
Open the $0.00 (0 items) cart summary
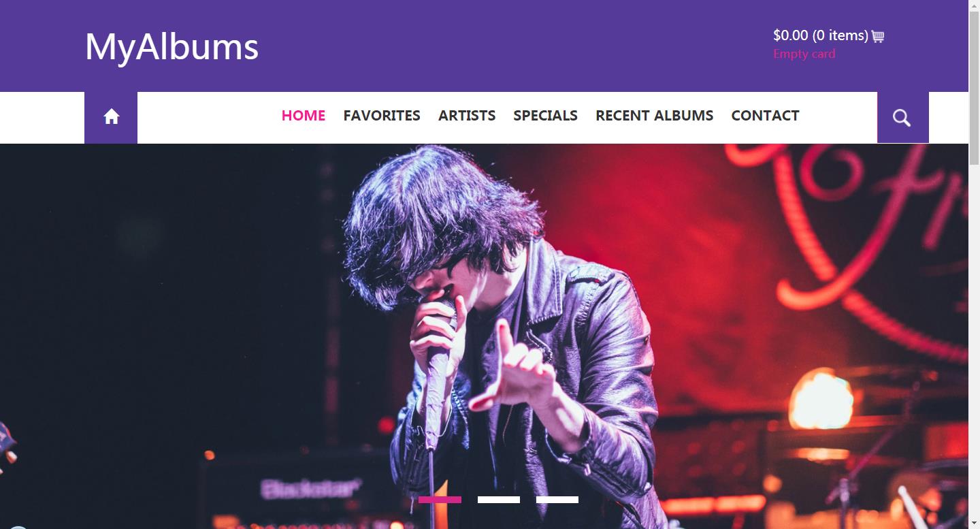(821, 35)
